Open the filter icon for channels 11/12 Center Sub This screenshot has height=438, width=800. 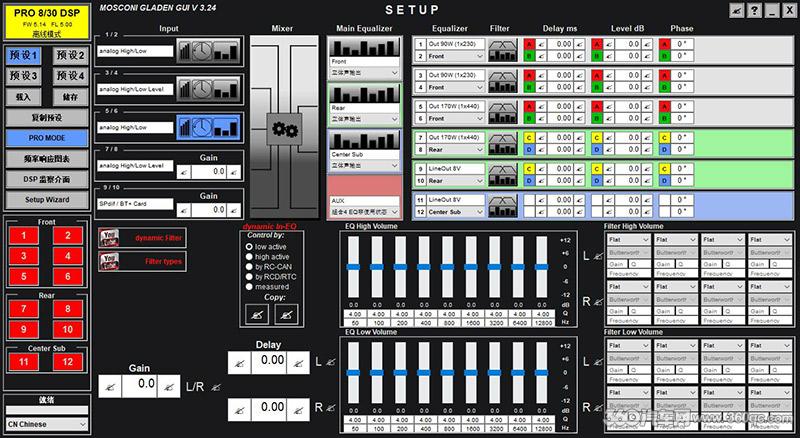click(x=503, y=206)
